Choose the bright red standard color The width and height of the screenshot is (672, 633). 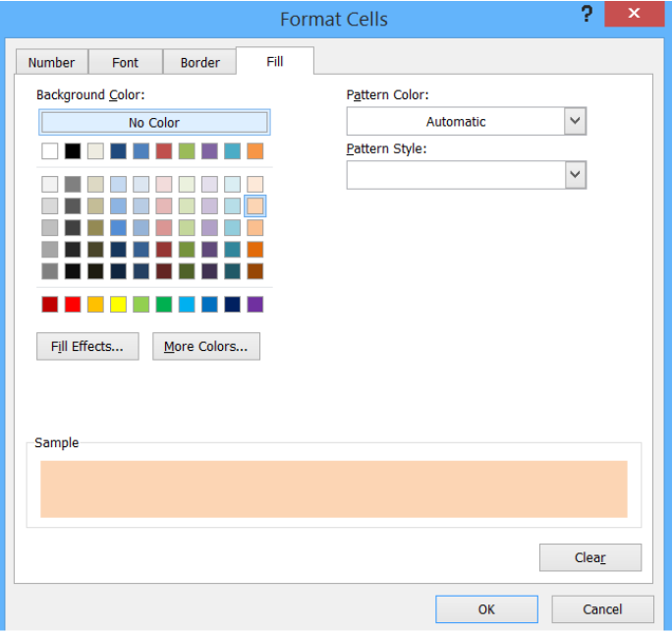(x=73, y=305)
